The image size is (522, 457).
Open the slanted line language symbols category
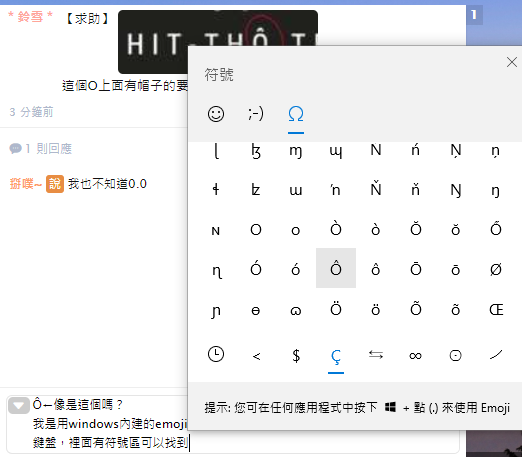tap(496, 355)
